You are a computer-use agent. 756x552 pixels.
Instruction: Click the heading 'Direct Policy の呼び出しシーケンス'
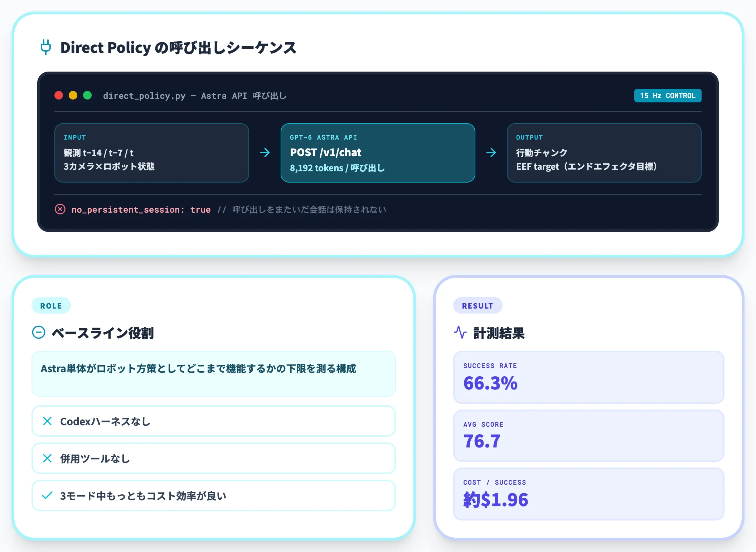coord(178,48)
